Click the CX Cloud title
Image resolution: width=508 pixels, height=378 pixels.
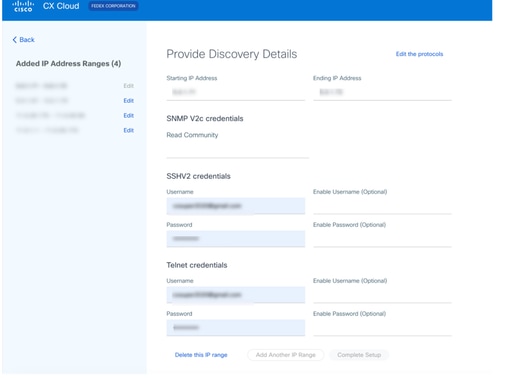61,6
